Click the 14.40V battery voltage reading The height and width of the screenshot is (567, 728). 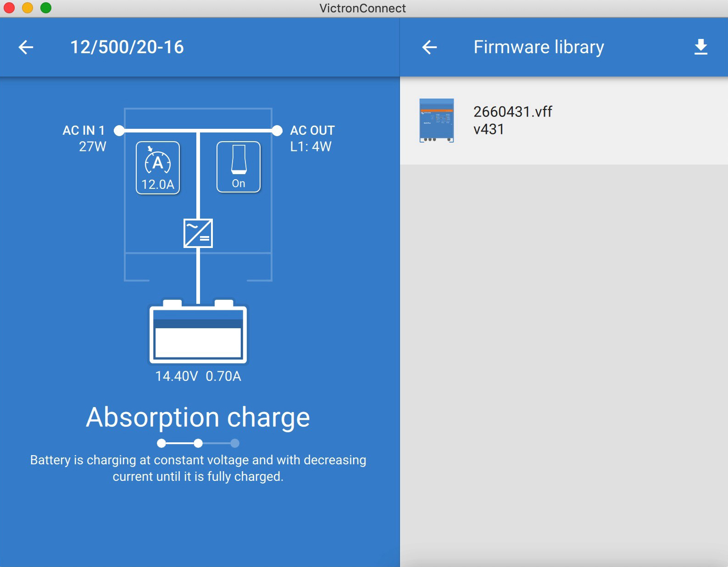coord(177,376)
